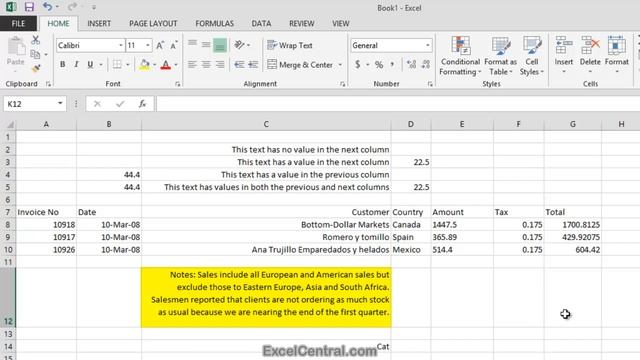The width and height of the screenshot is (640, 360).
Task: Click the Orientation angled text icon
Action: [x=239, y=45]
